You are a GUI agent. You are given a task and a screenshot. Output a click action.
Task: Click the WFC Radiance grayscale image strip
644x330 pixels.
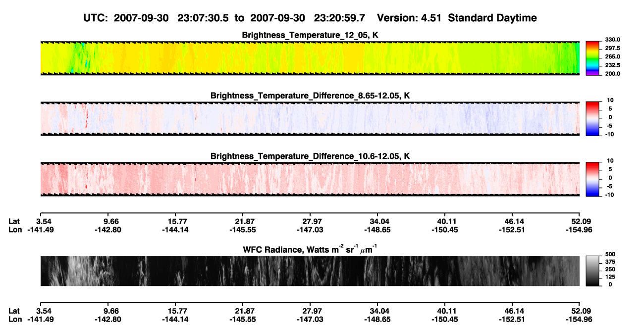(310, 271)
